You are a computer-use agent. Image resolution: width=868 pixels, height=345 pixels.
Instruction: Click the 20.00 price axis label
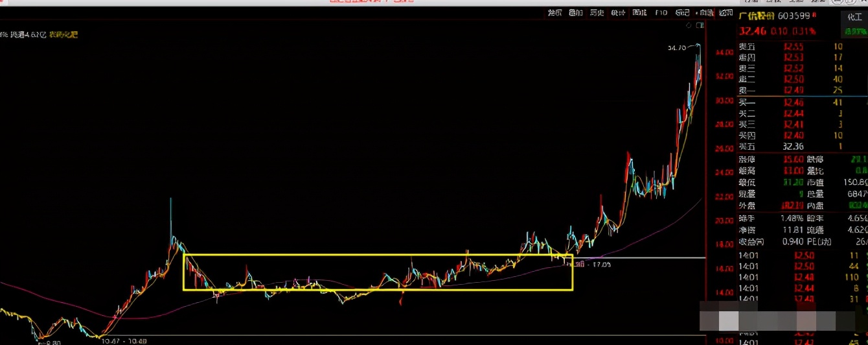(724, 220)
